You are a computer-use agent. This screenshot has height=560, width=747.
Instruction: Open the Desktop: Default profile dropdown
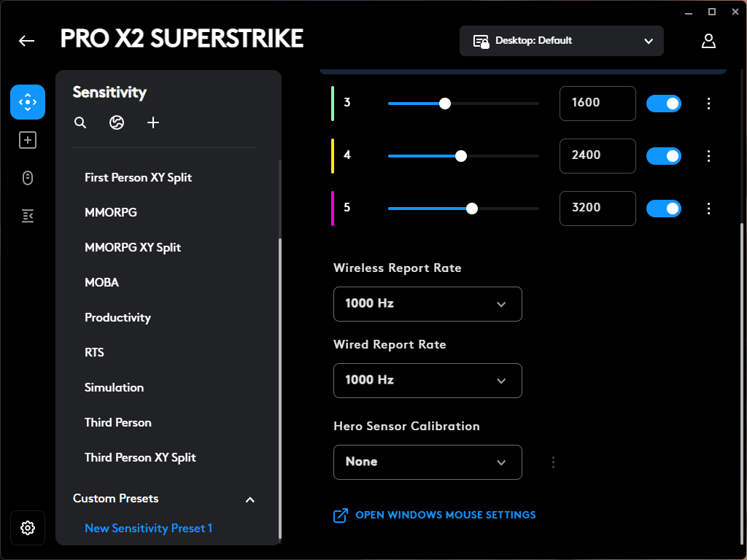click(561, 41)
